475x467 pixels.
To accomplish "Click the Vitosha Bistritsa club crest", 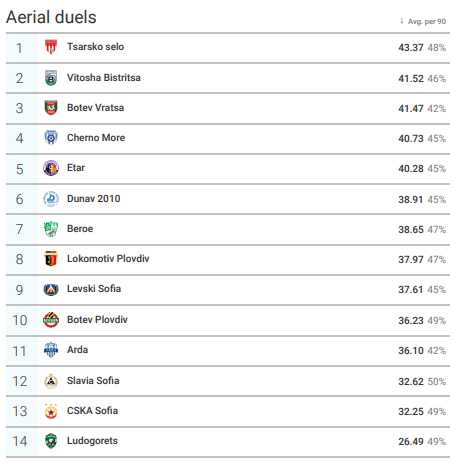I will [51, 78].
